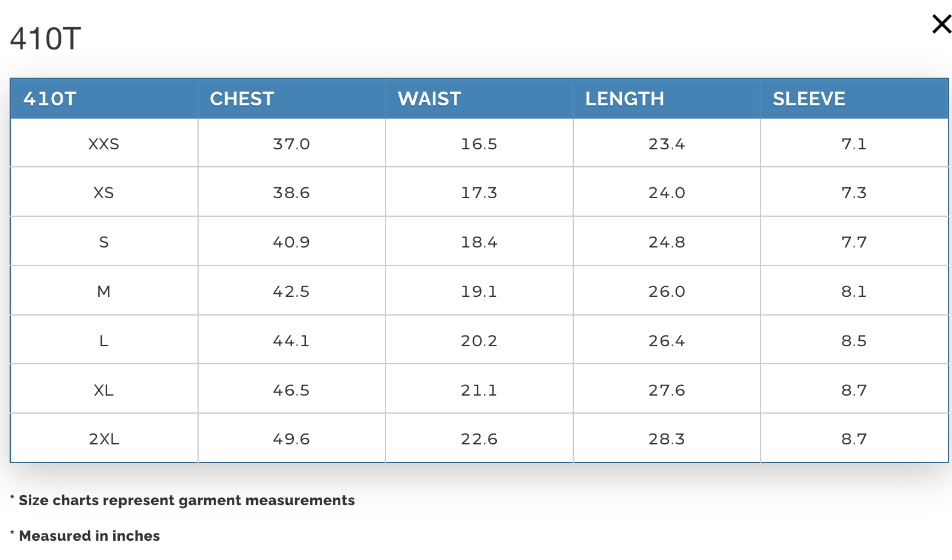Select the XS size row label

104,193
